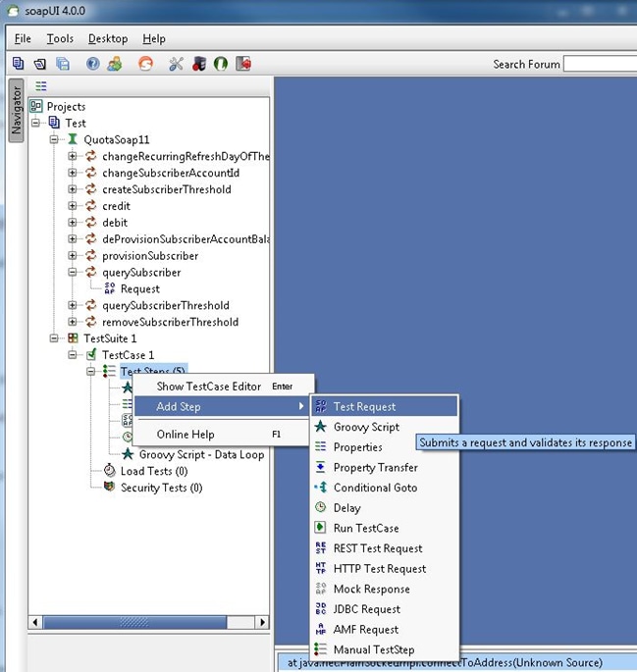The width and height of the screenshot is (637, 672).
Task: Collapse the QuotaSoap11 interface node
Action: point(54,139)
